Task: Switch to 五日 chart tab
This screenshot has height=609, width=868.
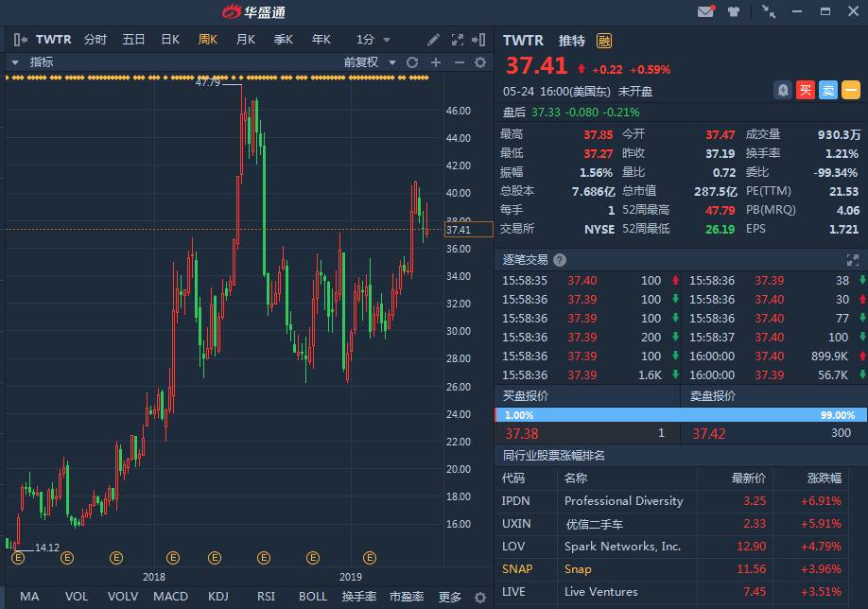Action: click(133, 40)
